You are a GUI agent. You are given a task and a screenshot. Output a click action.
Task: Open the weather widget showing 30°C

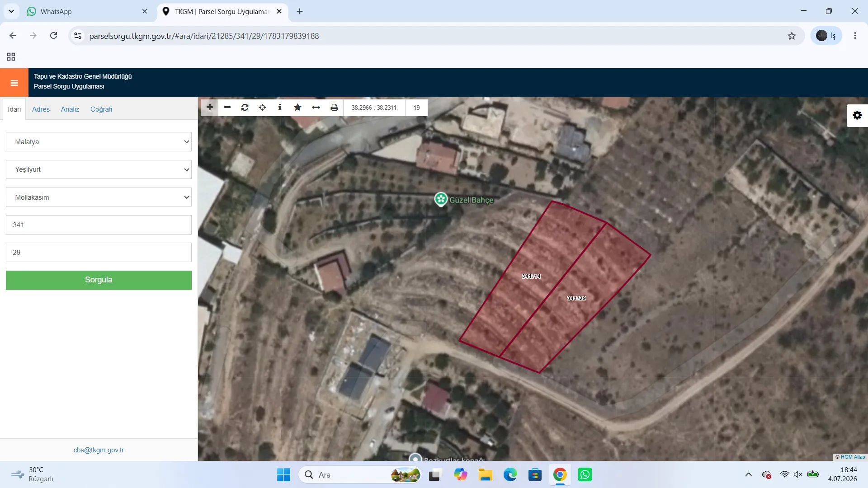(x=33, y=475)
